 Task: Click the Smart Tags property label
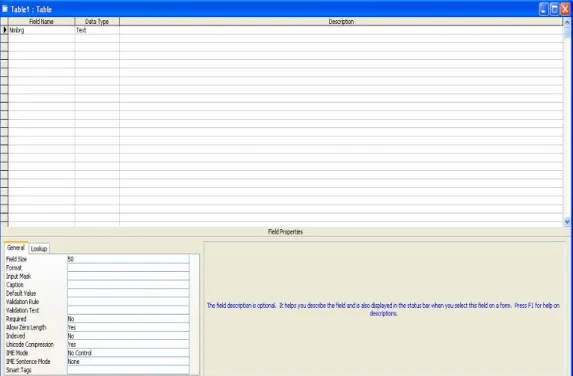coord(19,370)
